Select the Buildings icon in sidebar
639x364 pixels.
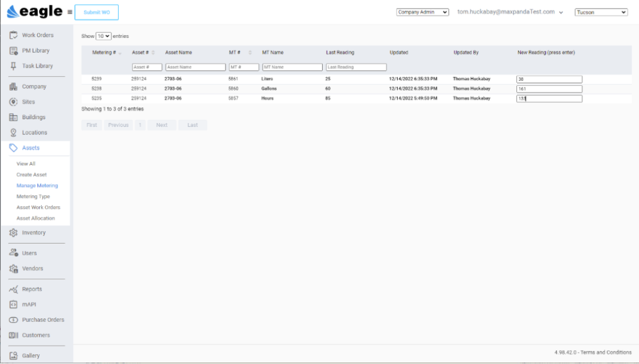pos(13,117)
